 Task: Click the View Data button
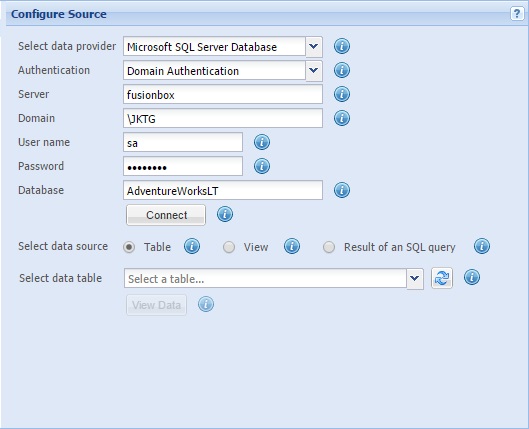coord(156,305)
